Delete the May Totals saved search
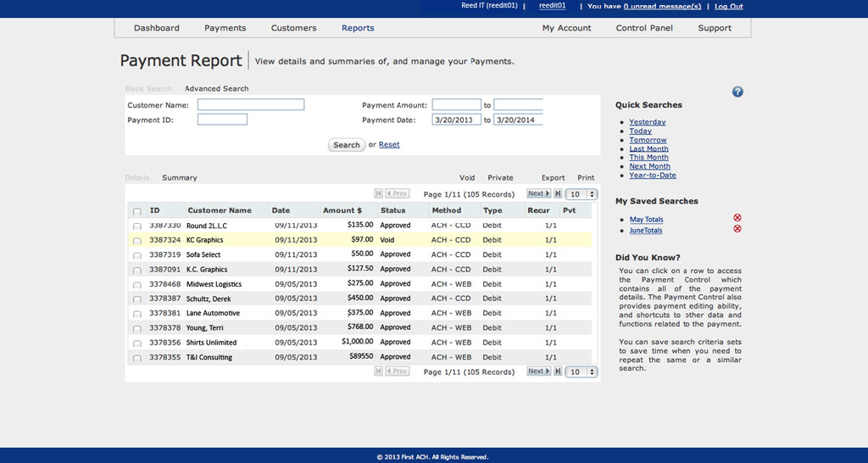This screenshot has height=463, width=868. [x=737, y=218]
